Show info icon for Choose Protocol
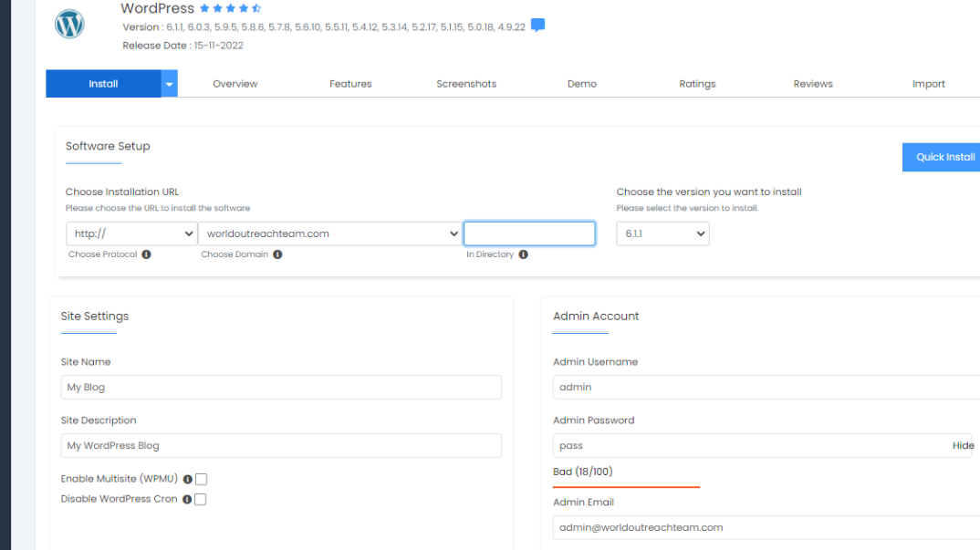 click(146, 254)
